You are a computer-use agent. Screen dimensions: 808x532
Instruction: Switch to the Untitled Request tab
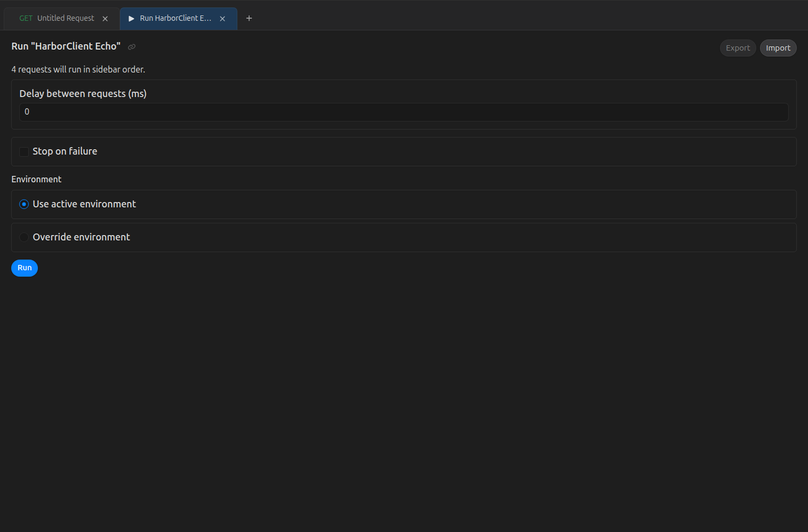61,18
